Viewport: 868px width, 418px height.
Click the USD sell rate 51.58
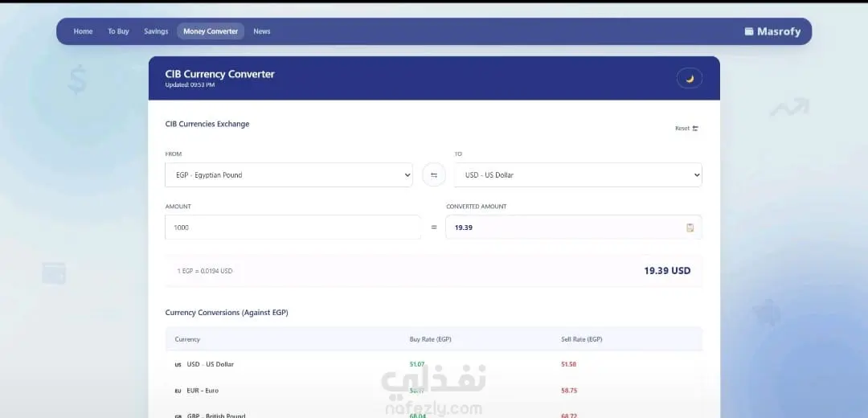[x=568, y=364]
